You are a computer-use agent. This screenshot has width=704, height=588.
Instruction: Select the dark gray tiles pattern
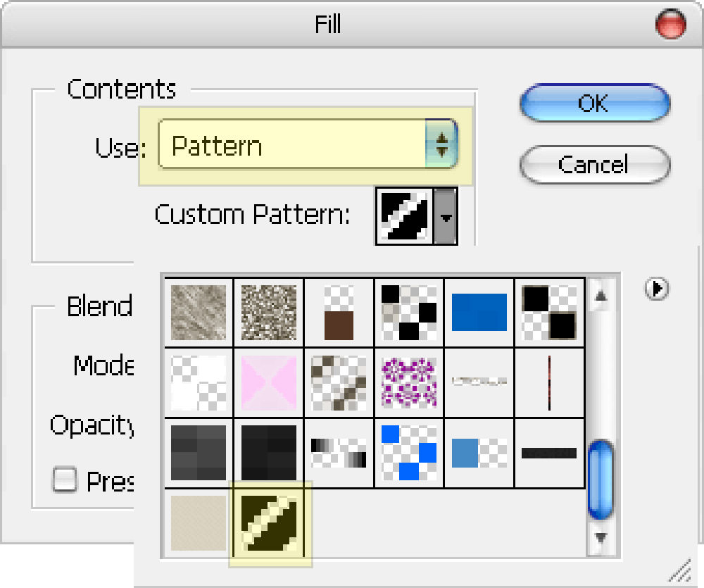(199, 453)
